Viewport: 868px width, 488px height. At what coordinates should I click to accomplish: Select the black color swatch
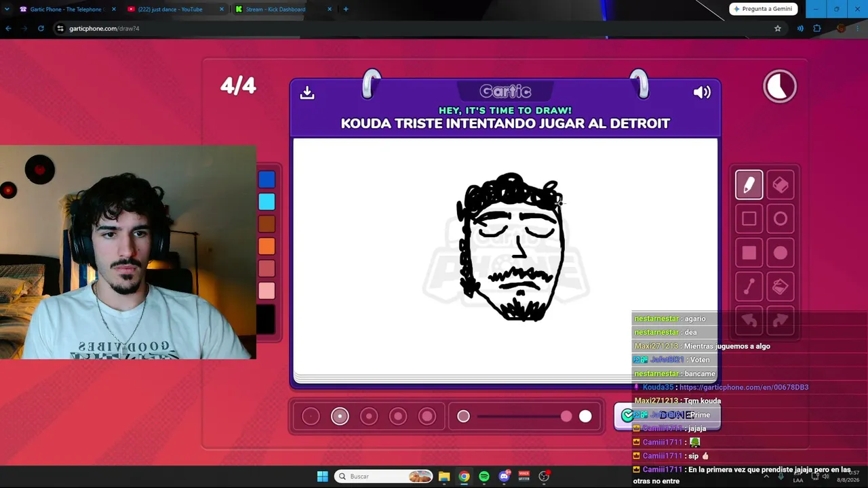click(x=266, y=320)
